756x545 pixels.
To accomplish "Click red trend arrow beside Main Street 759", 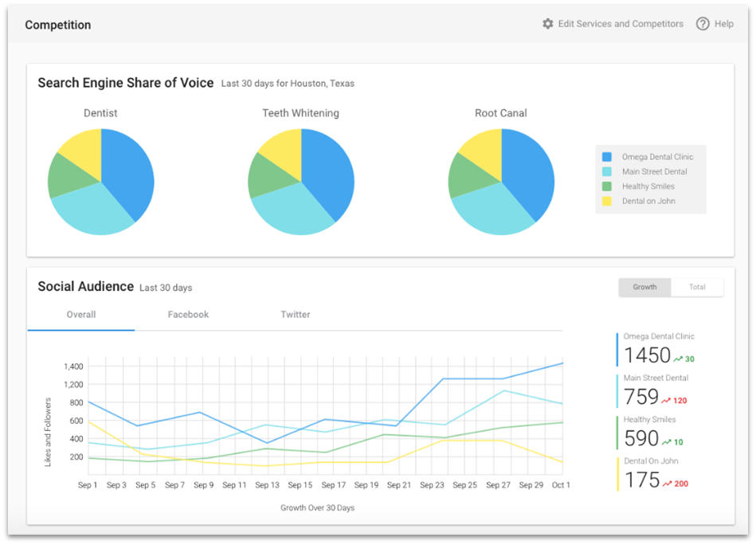I will click(x=667, y=401).
